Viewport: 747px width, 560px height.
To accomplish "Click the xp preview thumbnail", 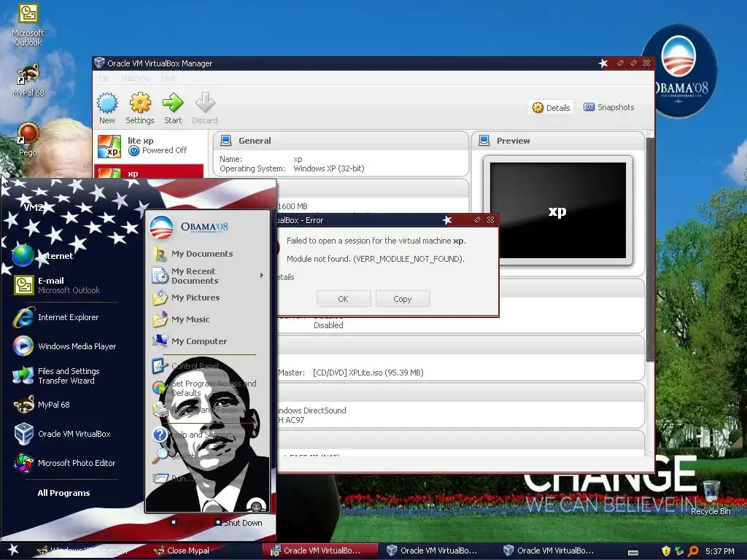I will pos(558,210).
